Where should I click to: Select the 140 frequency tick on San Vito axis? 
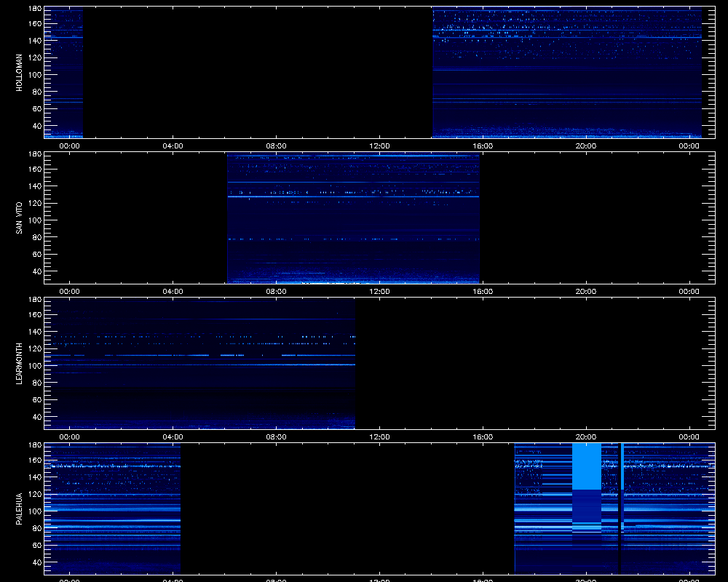click(x=35, y=186)
